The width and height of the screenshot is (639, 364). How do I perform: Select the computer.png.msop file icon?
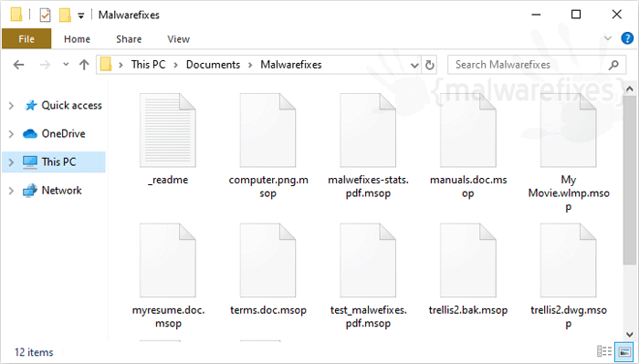coord(267,130)
